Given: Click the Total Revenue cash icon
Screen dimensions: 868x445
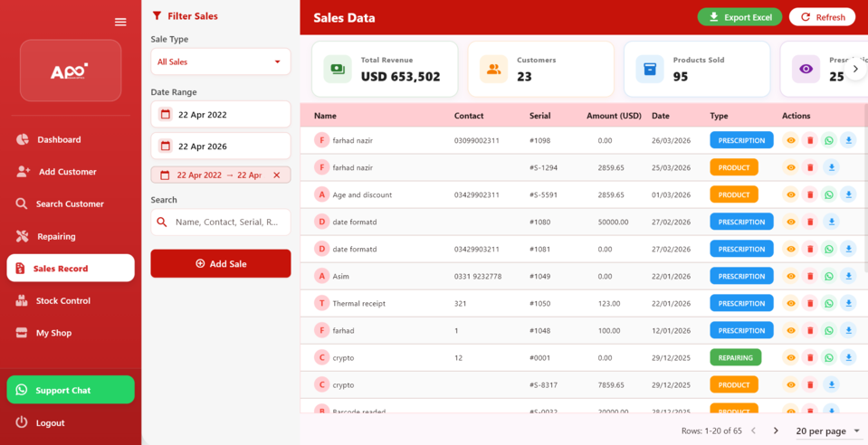Looking at the screenshot, I should coord(337,69).
